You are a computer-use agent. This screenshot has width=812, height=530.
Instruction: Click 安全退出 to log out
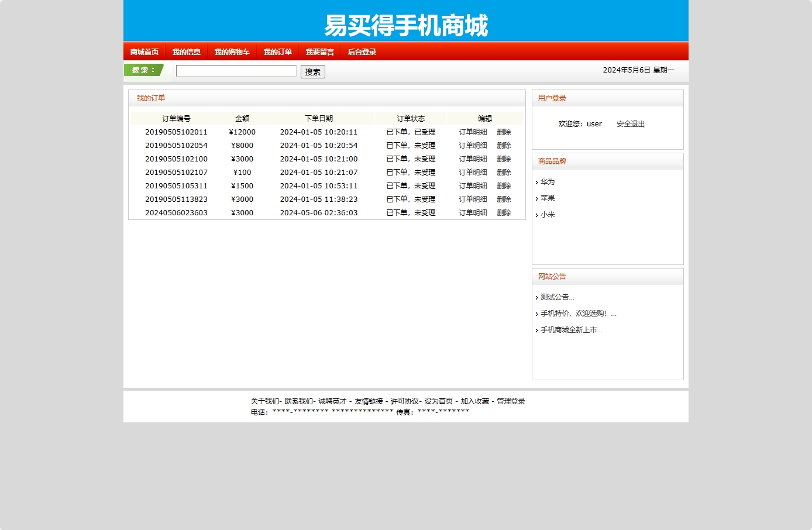tap(630, 123)
